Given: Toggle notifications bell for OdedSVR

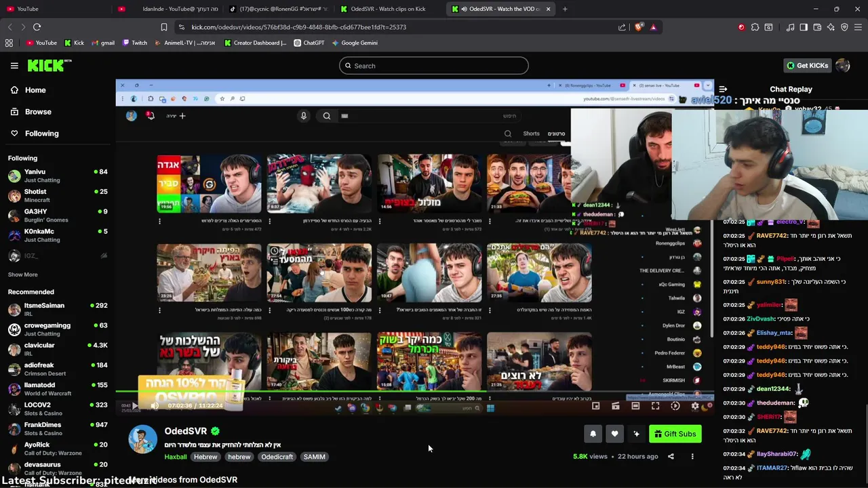Looking at the screenshot, I should 593,434.
